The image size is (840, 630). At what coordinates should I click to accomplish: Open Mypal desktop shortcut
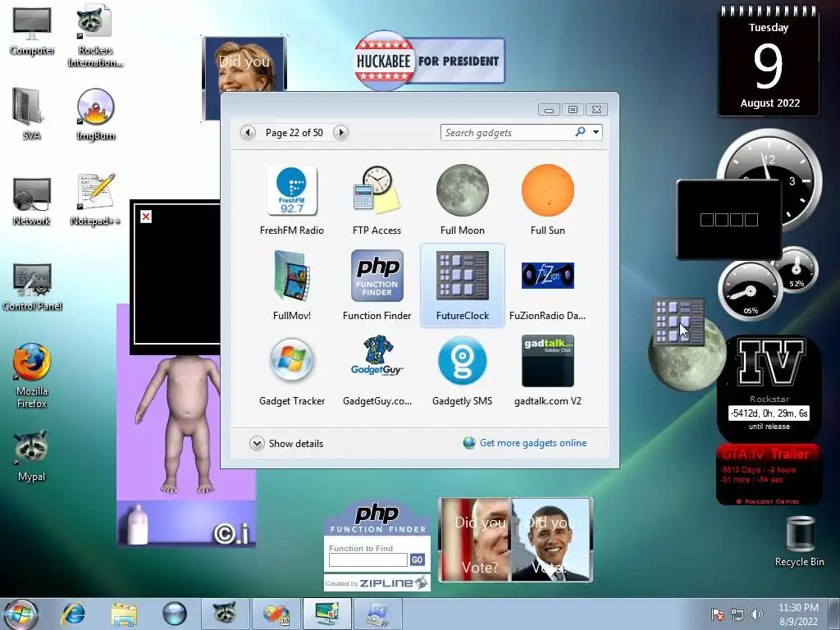coord(32,455)
